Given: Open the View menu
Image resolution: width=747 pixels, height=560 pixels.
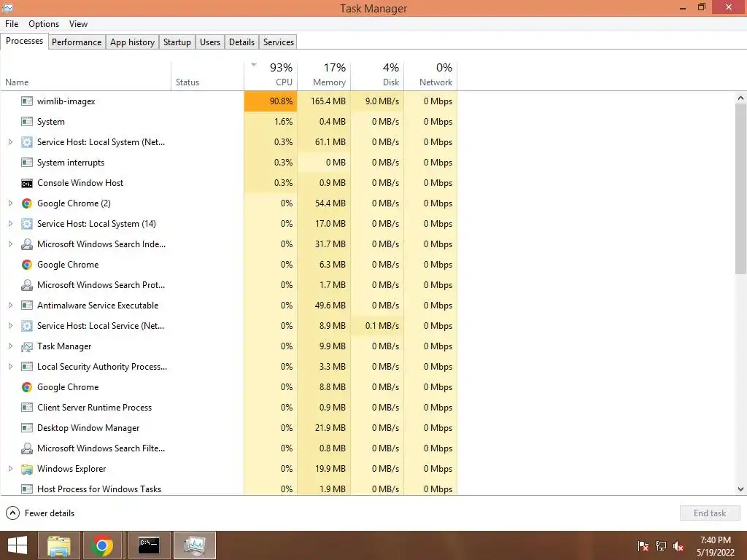Looking at the screenshot, I should pyautogui.click(x=78, y=24).
